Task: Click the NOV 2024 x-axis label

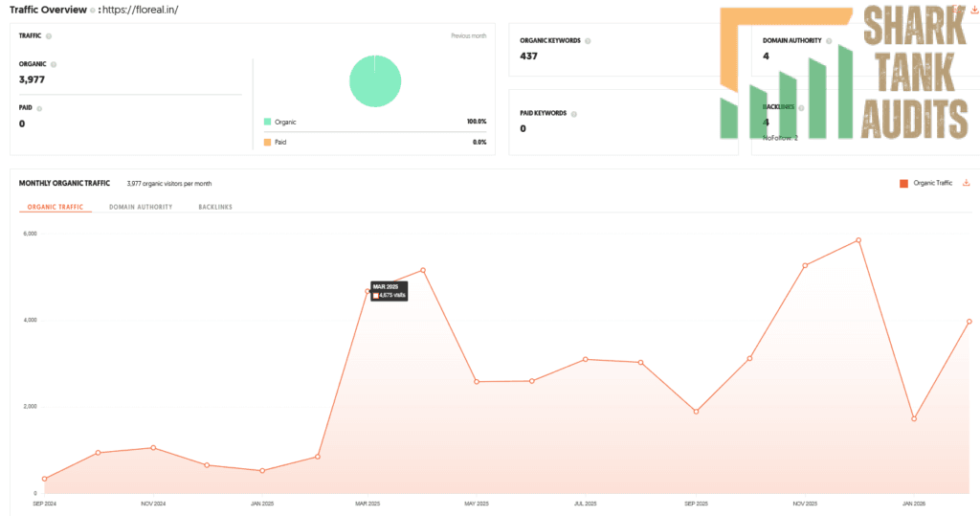Action: [x=153, y=504]
